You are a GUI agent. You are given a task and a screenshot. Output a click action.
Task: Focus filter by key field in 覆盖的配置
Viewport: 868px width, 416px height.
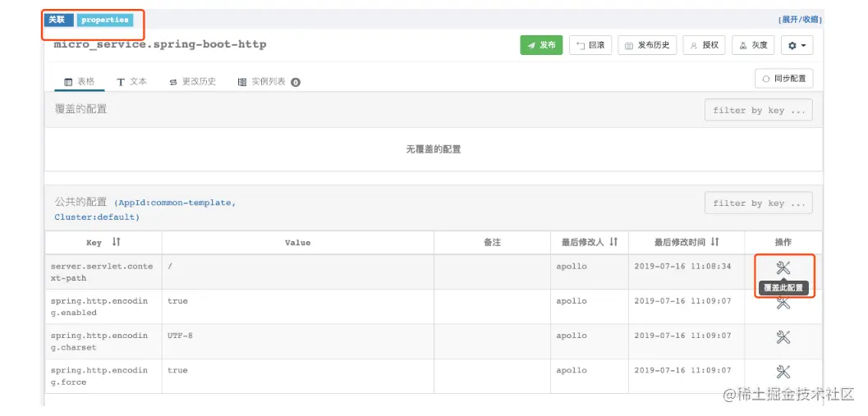click(x=758, y=111)
